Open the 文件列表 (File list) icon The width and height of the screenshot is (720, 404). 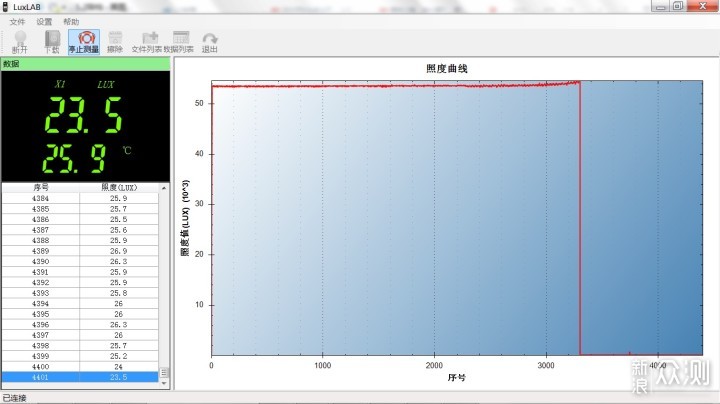tap(146, 42)
